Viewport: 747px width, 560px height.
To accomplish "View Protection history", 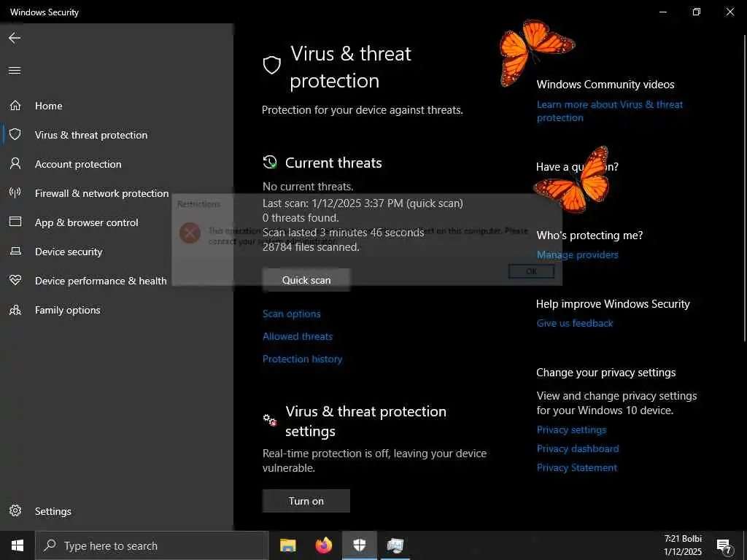I will click(x=303, y=359).
